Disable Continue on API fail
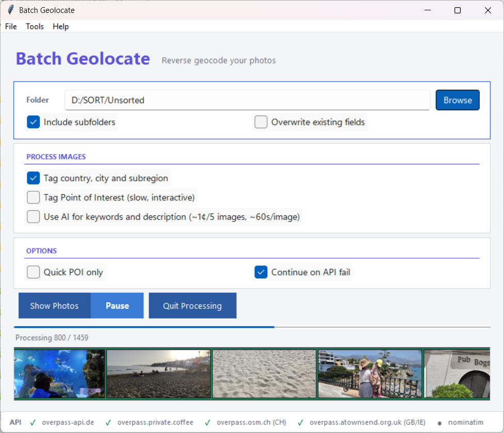 261,272
